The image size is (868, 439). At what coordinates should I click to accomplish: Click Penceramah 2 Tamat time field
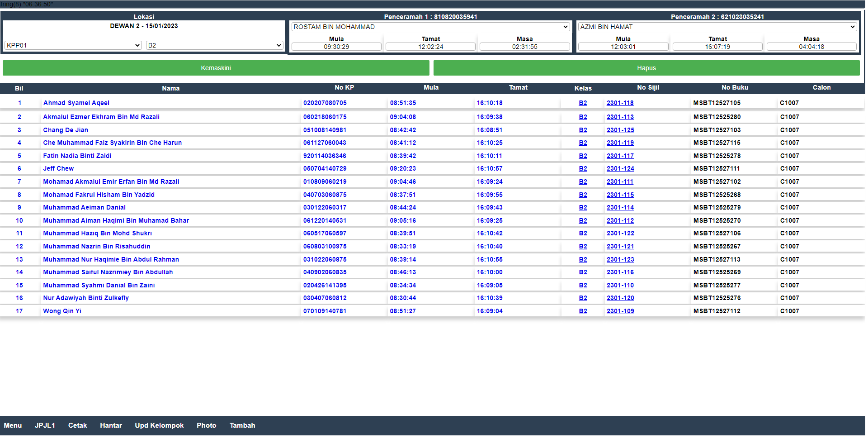(717, 47)
